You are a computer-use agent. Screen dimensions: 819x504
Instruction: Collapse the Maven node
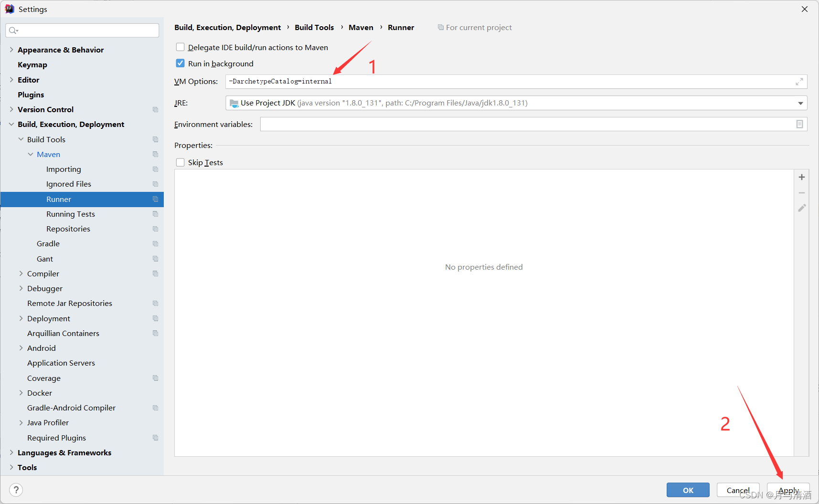pyautogui.click(x=31, y=154)
